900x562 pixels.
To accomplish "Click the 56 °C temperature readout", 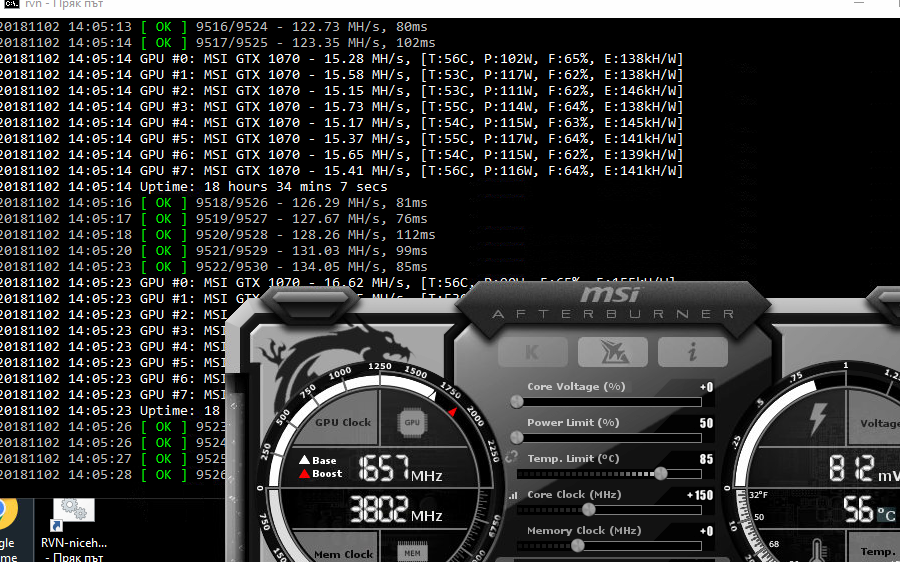I will 869,509.
